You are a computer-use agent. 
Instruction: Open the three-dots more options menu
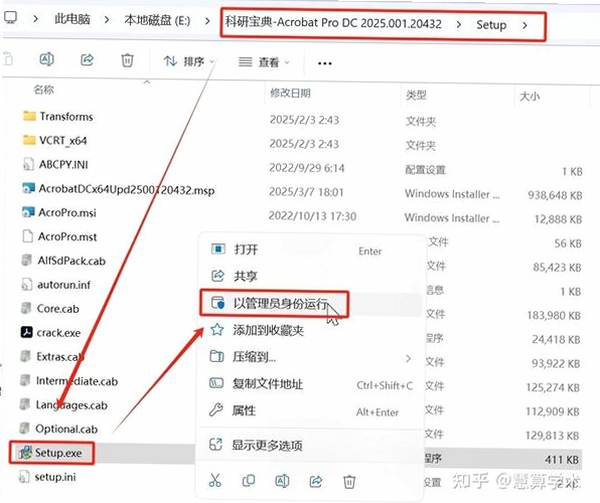324,63
